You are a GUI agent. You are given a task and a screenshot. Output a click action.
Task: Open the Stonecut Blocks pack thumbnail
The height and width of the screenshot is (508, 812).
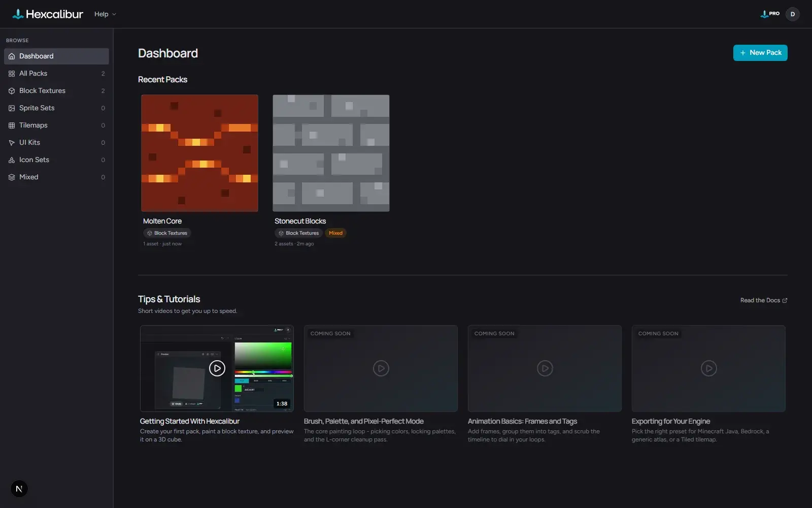(x=331, y=153)
